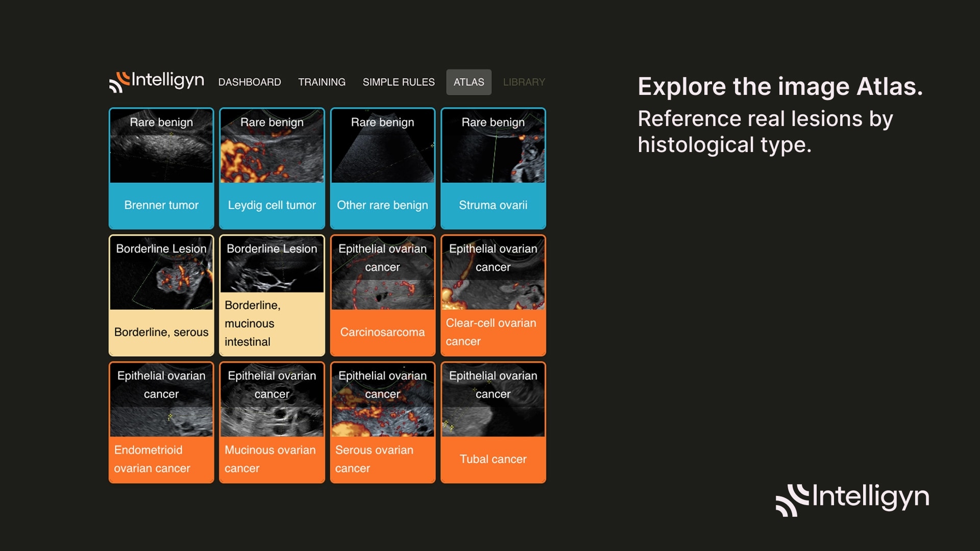
Task: Open the Borderline, mucinous intestinal tile
Action: [272, 295]
